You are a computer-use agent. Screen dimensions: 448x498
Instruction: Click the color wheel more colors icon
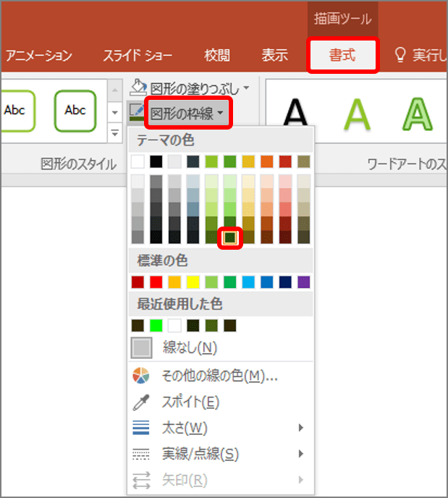pyautogui.click(x=141, y=376)
